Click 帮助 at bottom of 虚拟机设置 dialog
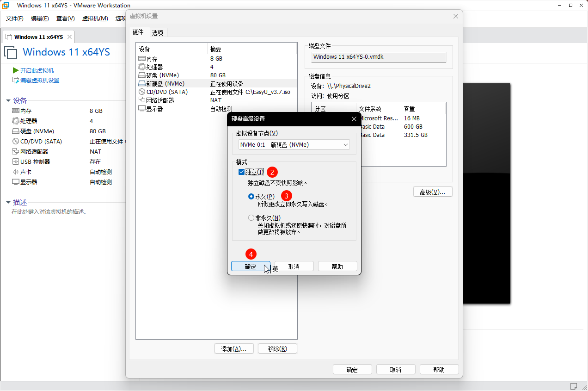 point(439,370)
